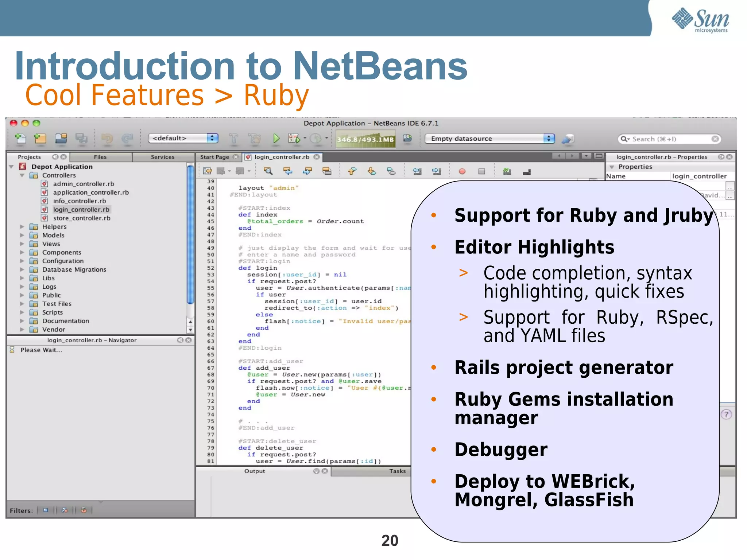Switch to the Start Page tab

[x=214, y=157]
